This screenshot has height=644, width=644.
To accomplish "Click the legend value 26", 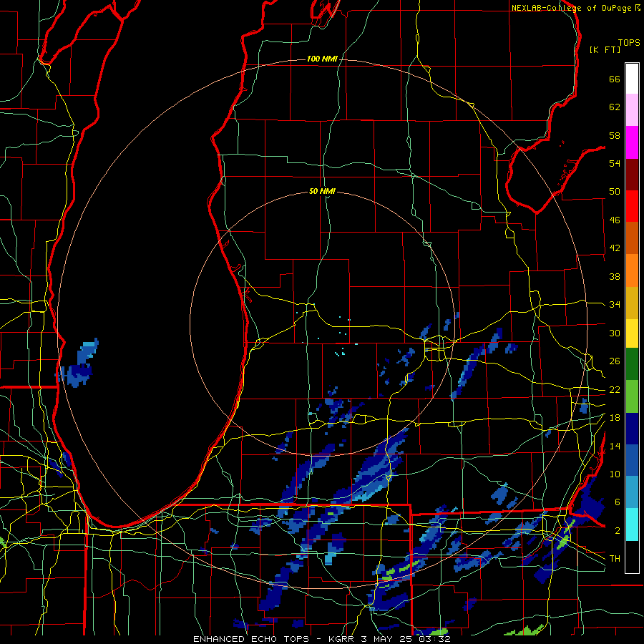I will click(615, 361).
